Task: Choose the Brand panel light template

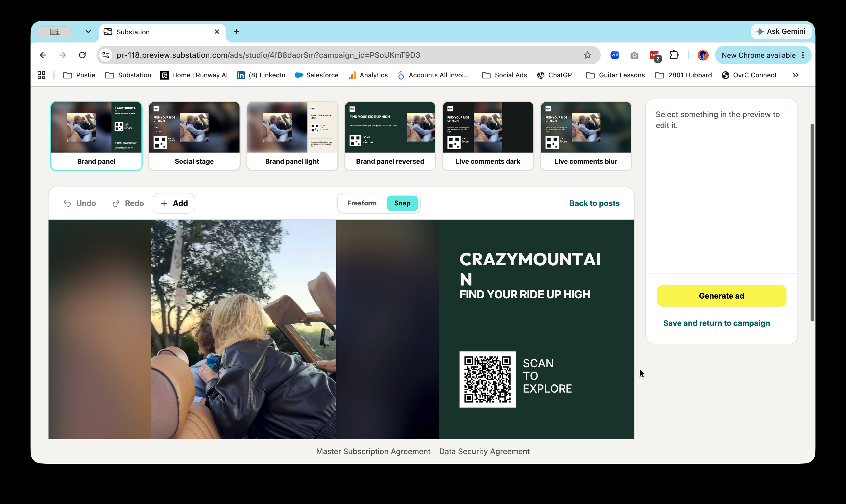Action: (292, 136)
